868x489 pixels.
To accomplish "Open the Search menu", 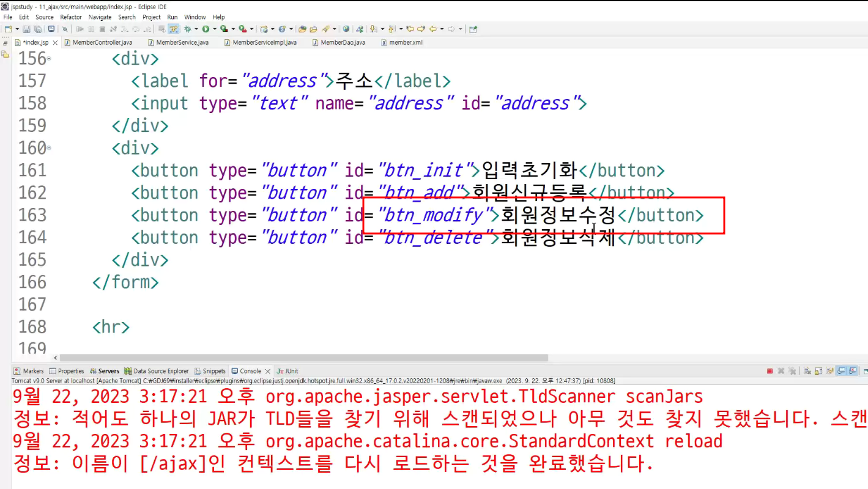I will point(127,17).
